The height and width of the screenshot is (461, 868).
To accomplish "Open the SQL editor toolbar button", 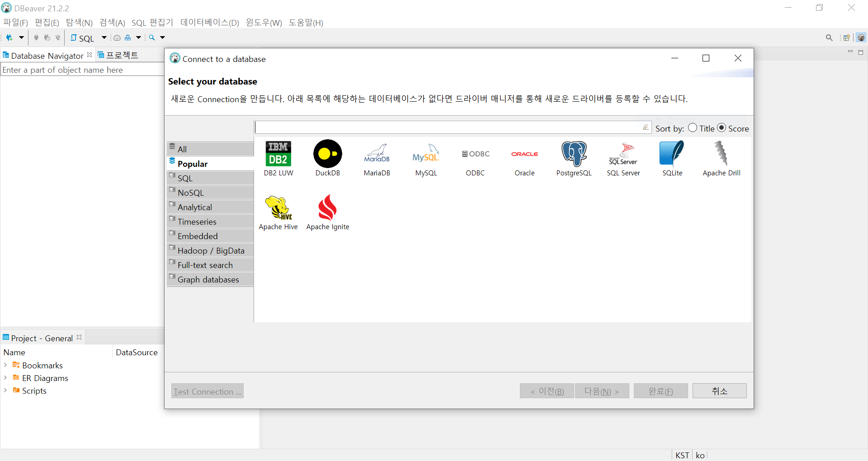I will click(82, 38).
